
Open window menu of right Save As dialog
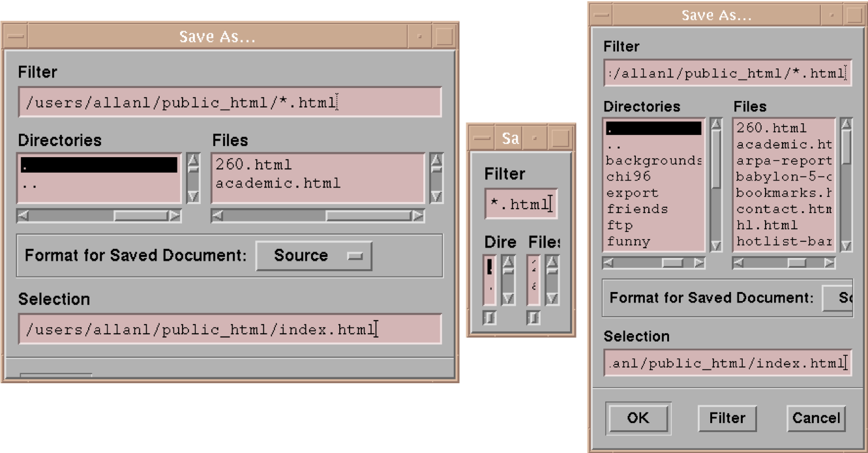[601, 14]
